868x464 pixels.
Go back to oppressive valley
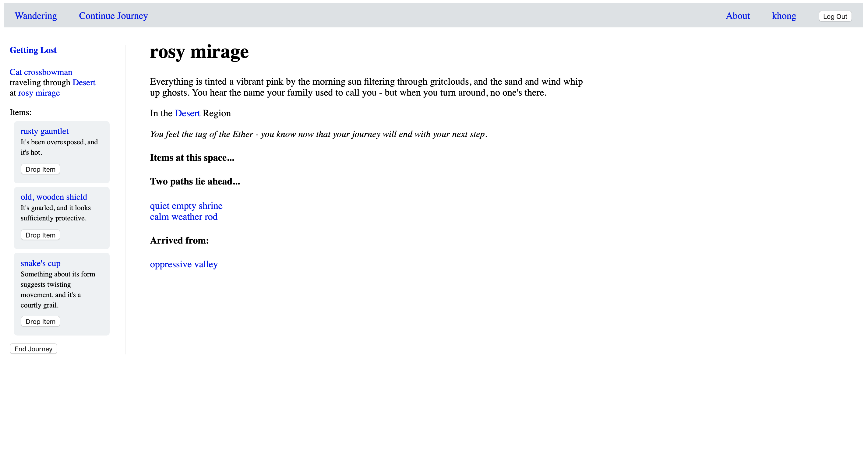click(184, 264)
